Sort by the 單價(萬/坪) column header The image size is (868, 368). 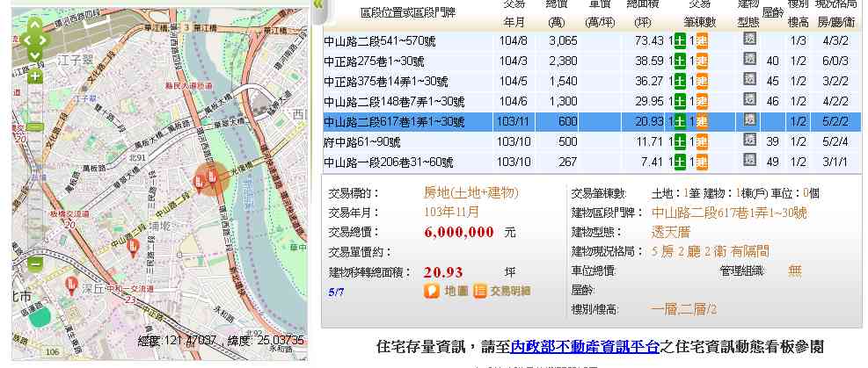click(x=600, y=12)
